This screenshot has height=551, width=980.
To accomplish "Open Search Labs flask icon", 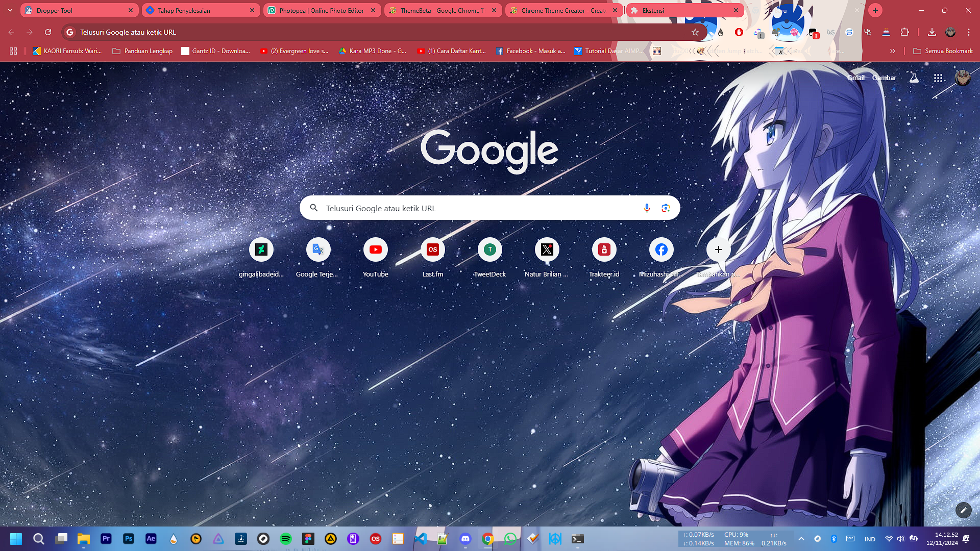I will tap(914, 78).
